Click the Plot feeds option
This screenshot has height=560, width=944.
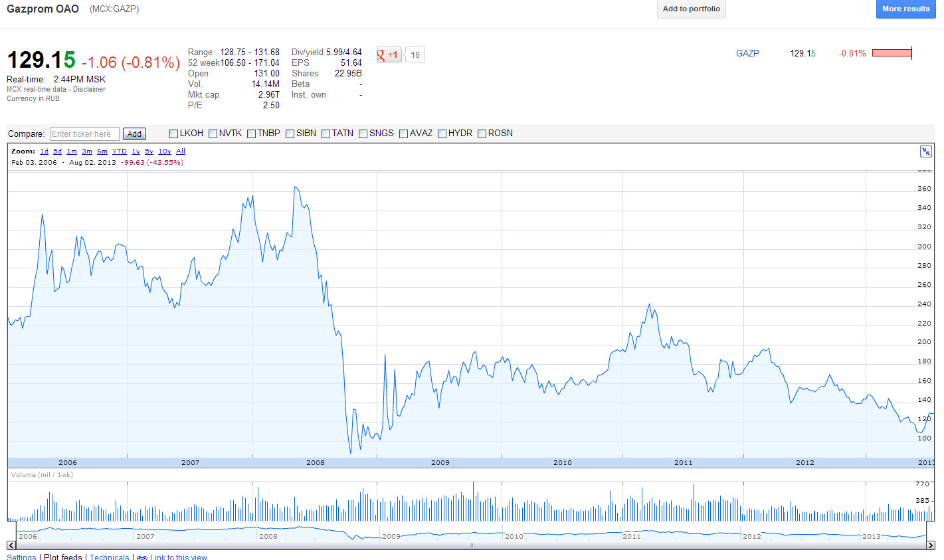[x=63, y=557]
